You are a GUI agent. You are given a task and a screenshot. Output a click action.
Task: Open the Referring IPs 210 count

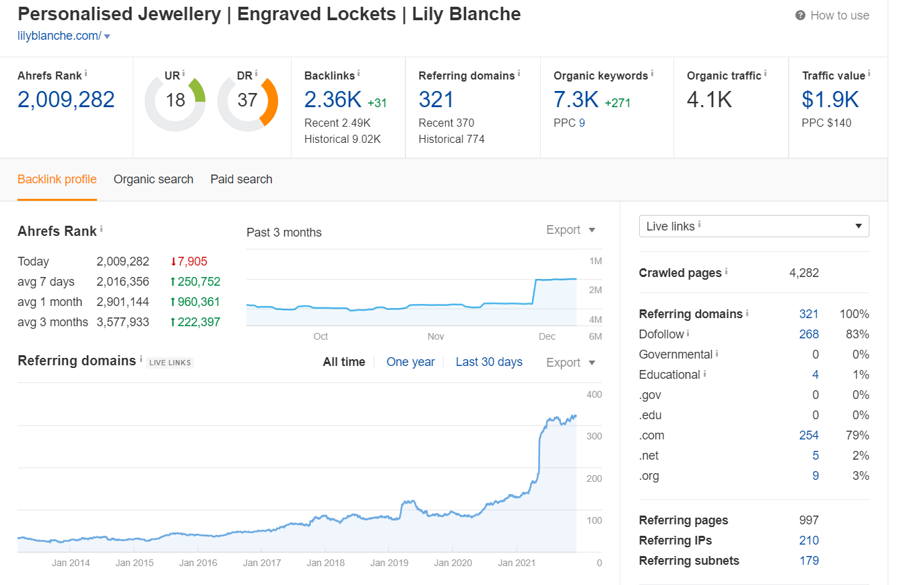(809, 541)
